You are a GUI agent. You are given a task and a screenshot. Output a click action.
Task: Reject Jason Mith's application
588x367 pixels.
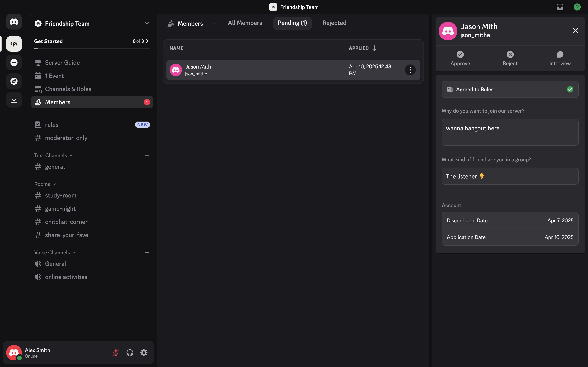[x=510, y=58]
